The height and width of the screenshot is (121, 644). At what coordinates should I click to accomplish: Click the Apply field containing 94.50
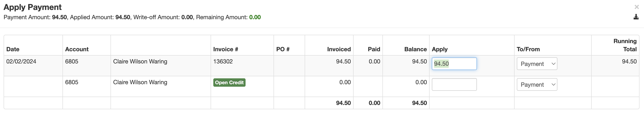click(454, 64)
